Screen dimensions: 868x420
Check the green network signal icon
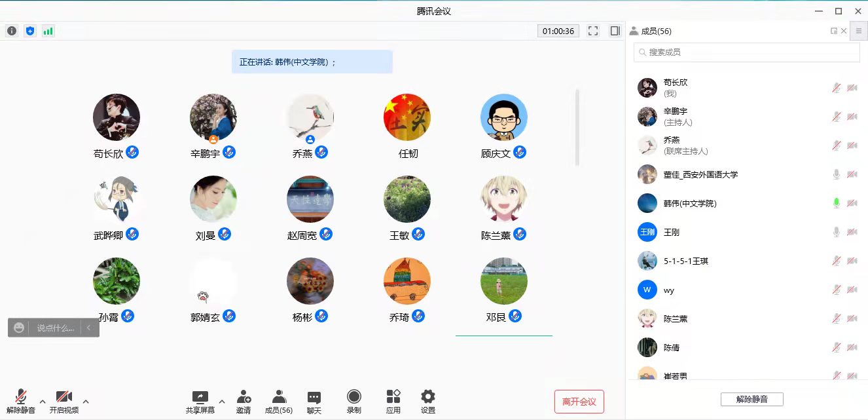click(x=48, y=31)
